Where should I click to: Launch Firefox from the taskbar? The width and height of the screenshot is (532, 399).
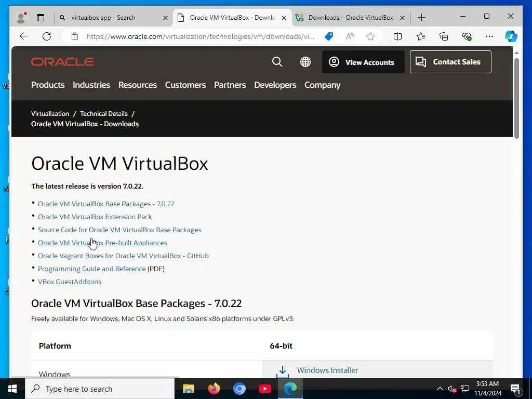tap(214, 389)
